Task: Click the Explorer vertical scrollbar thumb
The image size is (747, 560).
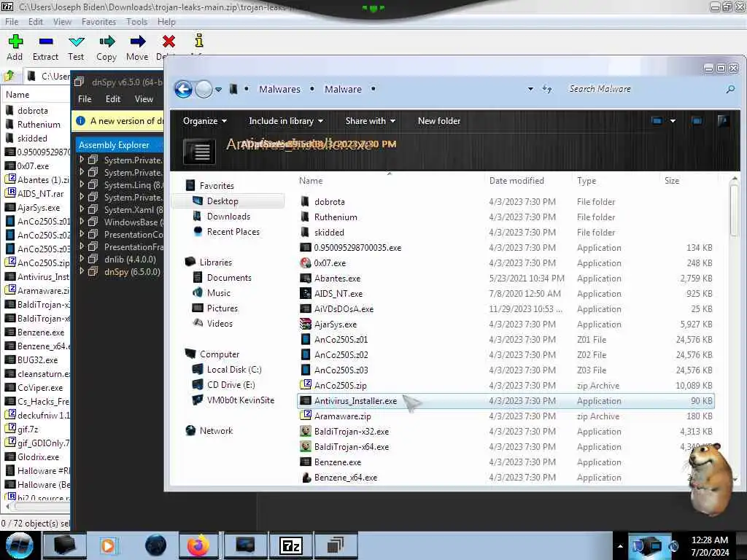Action: coord(734,209)
